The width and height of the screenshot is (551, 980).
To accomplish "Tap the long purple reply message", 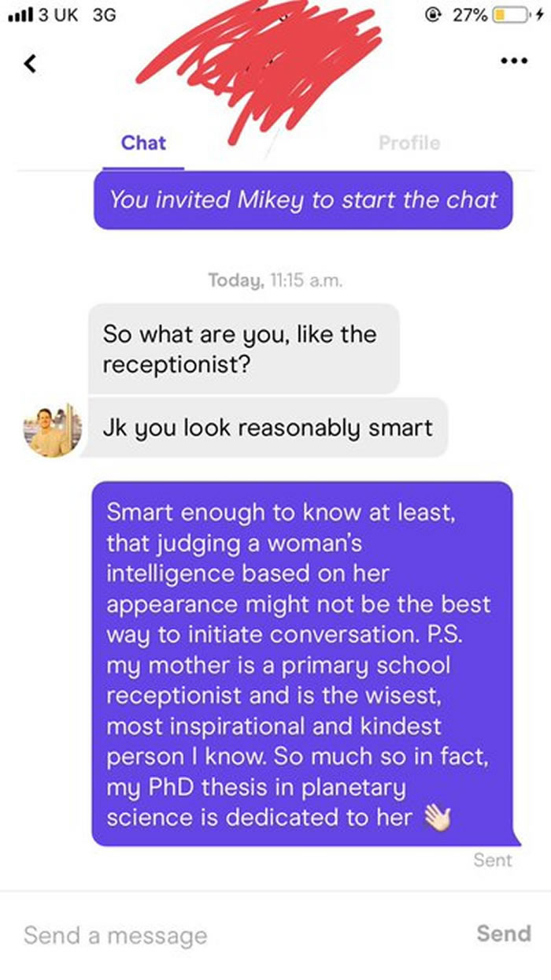I will (303, 664).
